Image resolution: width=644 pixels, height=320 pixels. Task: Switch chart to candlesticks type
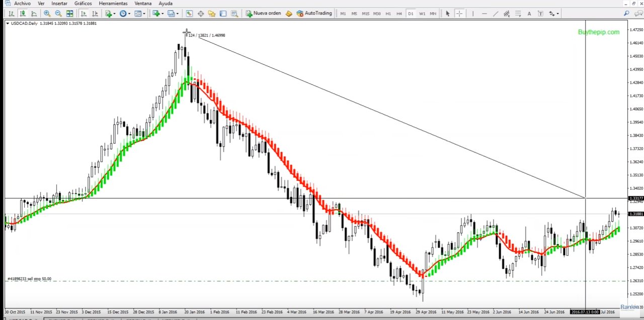pos(23,14)
